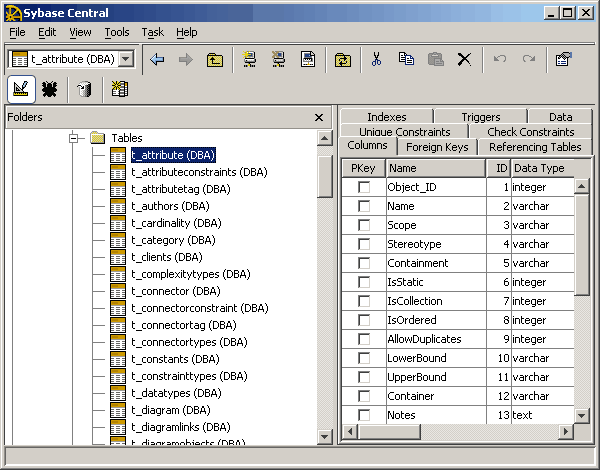Select t_attributeconstraints (DBA) in tree
The image size is (600, 470).
pyautogui.click(x=199, y=172)
